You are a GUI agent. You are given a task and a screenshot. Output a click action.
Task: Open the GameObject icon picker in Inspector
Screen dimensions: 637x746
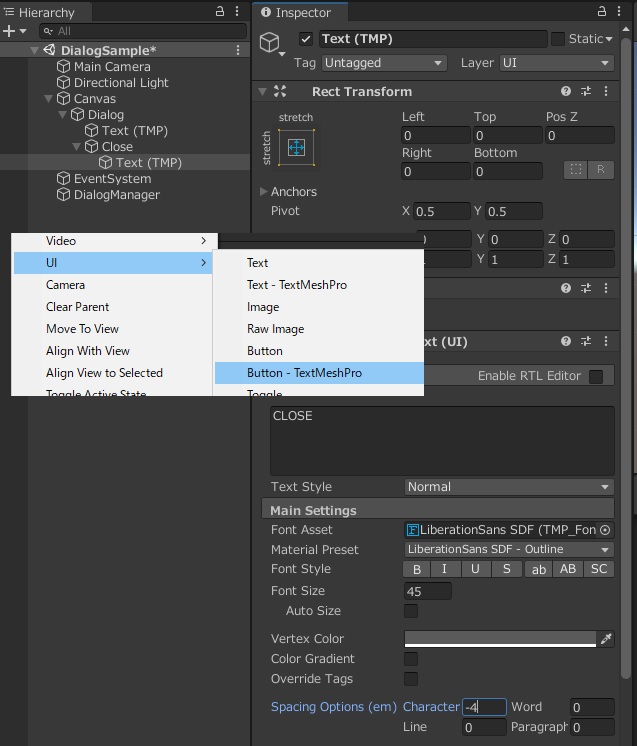272,44
